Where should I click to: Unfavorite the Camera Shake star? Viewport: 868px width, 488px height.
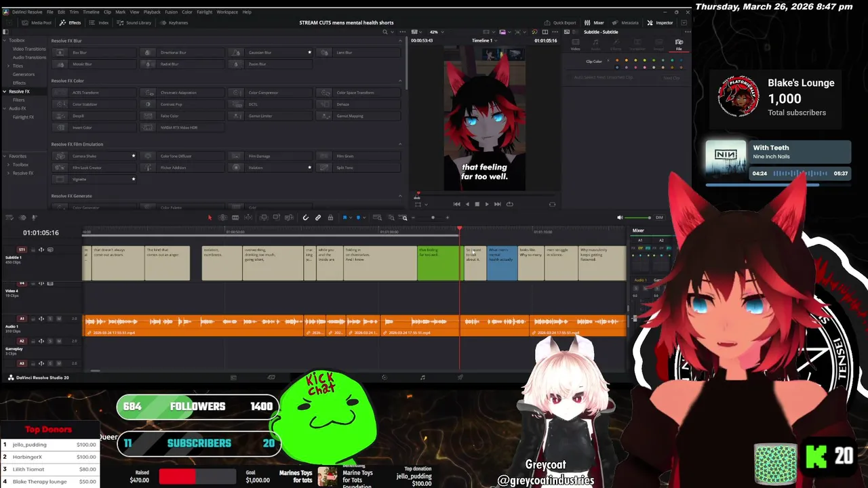134,156
